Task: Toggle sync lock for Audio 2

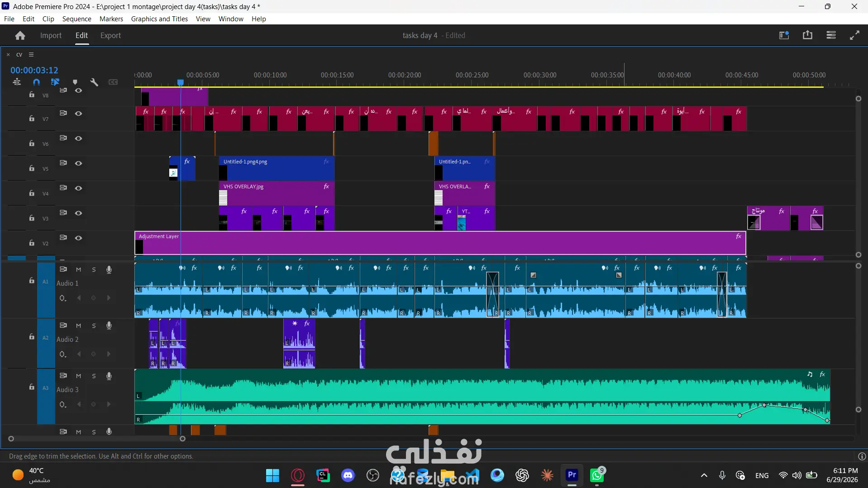Action: tap(63, 325)
